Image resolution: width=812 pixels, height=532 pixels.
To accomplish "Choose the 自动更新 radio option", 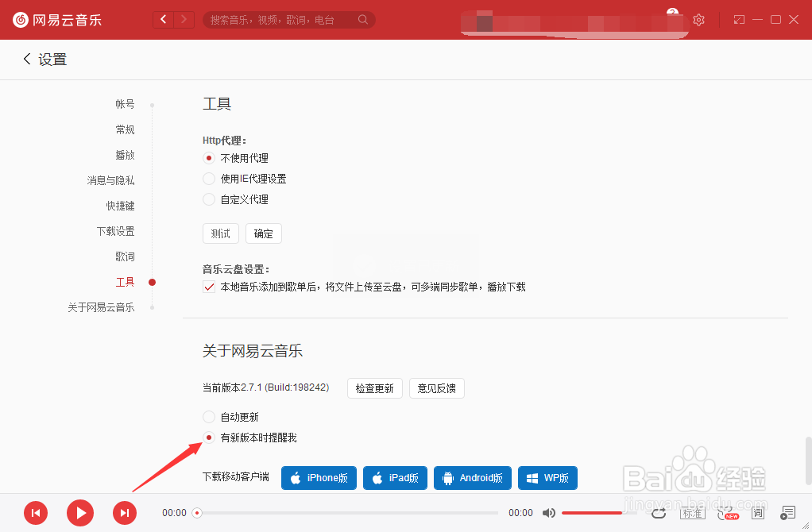I will click(209, 417).
